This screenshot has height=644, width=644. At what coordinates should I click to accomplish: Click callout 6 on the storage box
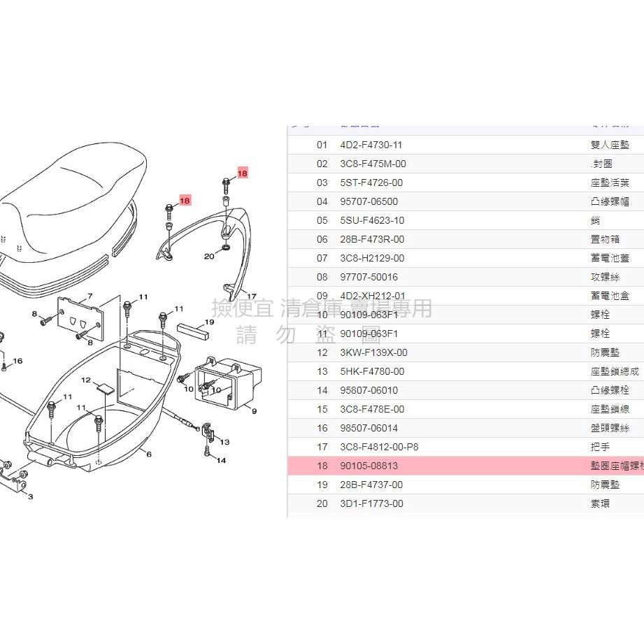(148, 453)
